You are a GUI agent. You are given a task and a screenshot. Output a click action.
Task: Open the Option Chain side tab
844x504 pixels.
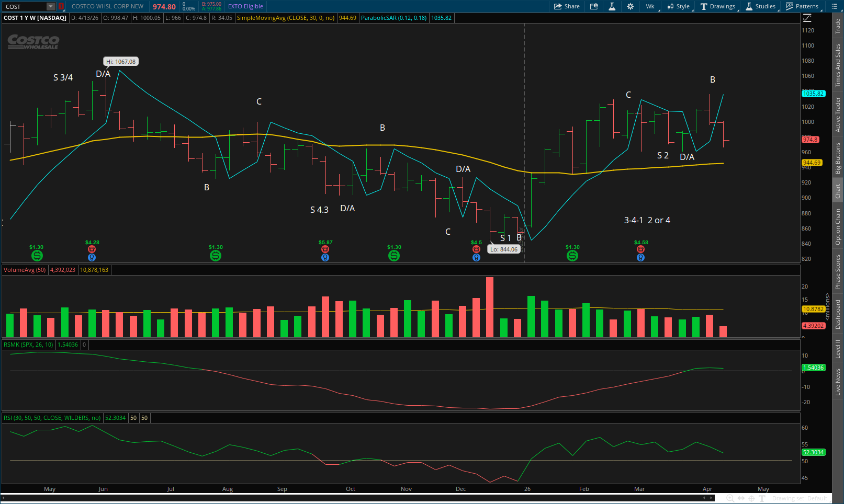[x=838, y=227]
